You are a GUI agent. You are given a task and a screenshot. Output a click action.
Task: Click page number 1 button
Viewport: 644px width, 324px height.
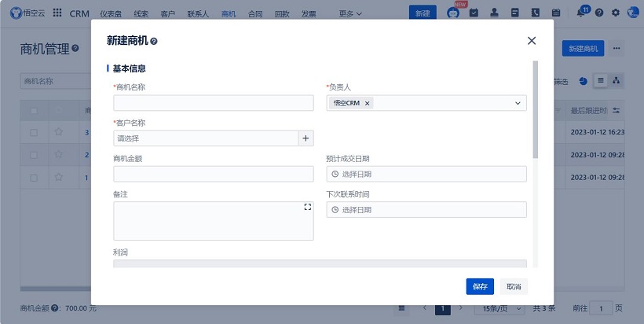(443, 308)
